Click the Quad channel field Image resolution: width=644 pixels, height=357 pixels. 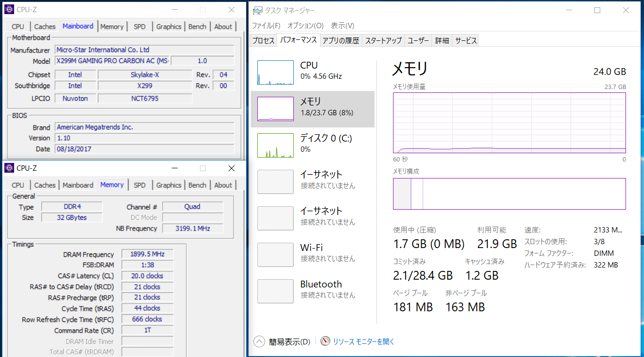(193, 207)
